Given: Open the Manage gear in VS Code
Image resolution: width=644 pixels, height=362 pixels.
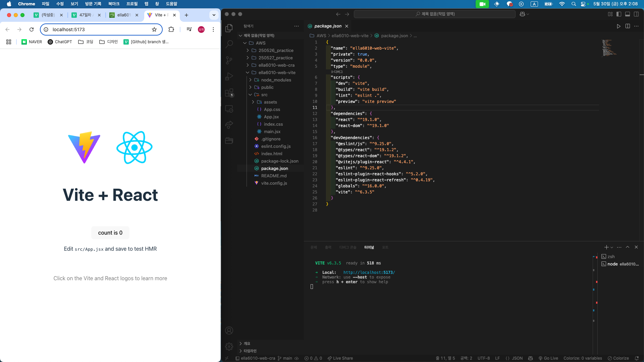Looking at the screenshot, I should 229,347.
